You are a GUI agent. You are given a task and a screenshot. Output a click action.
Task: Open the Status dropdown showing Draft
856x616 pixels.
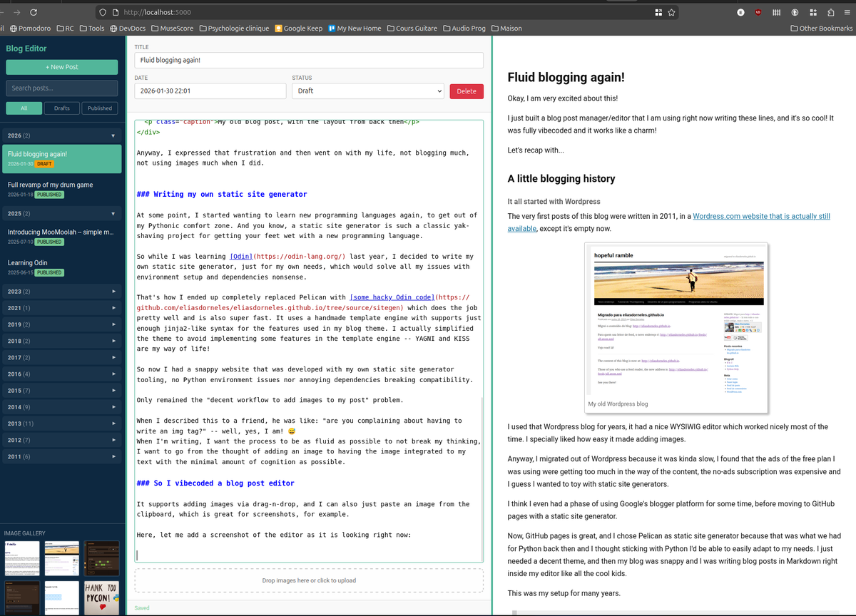(367, 91)
